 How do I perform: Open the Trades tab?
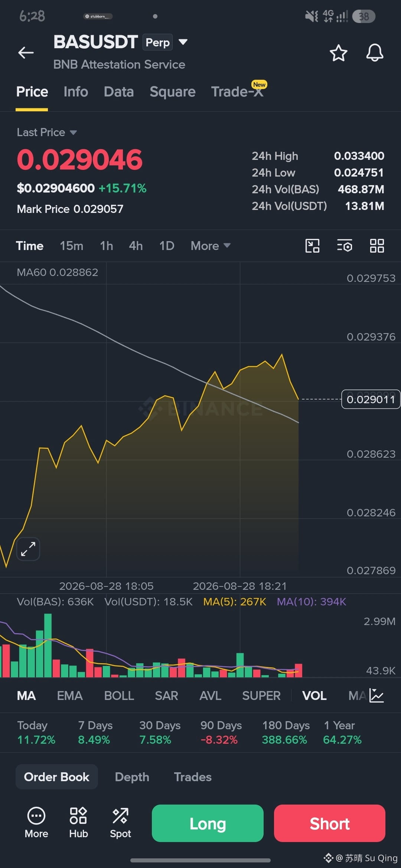[x=193, y=777]
